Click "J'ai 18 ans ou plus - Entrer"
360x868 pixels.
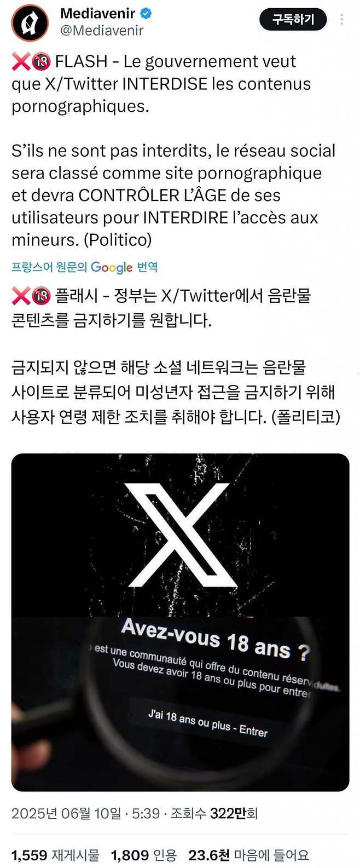(208, 723)
